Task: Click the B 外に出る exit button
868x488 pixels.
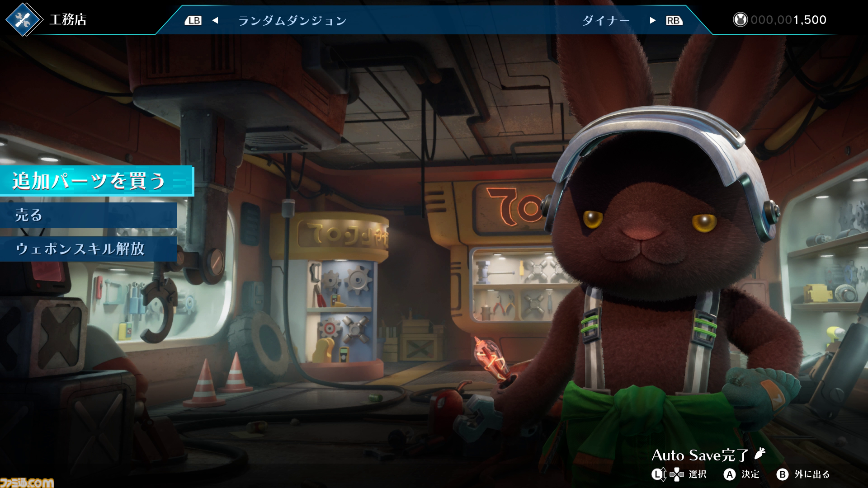Action: 803,474
